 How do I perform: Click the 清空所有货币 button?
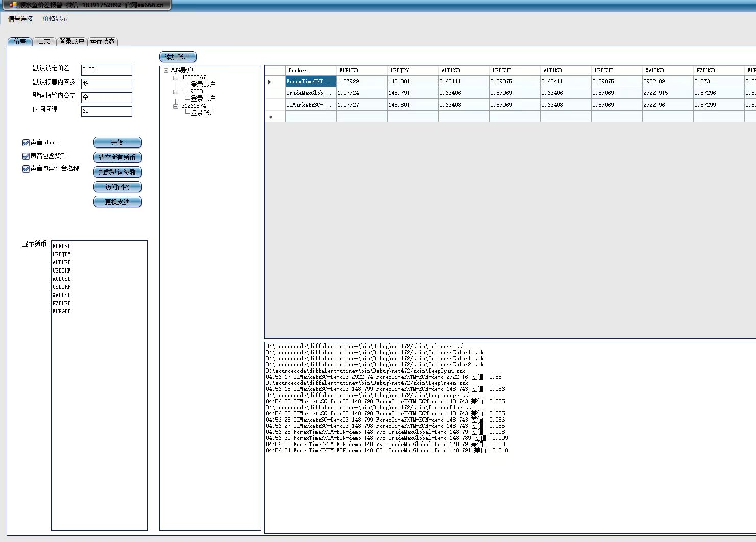[x=117, y=158]
